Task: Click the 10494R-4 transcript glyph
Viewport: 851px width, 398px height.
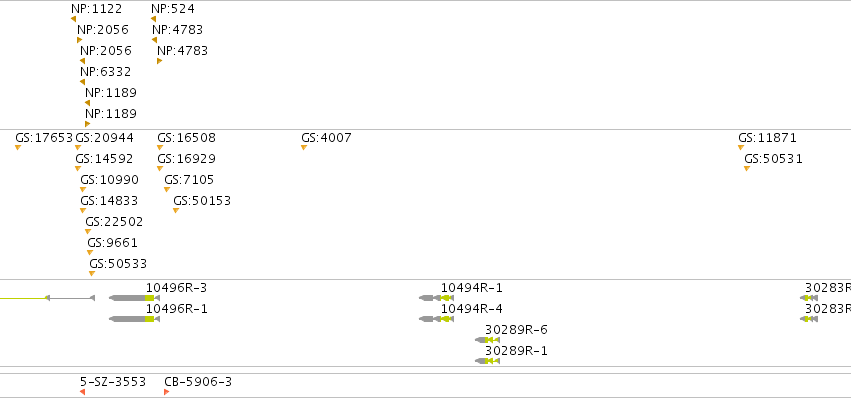Action: [x=436, y=319]
